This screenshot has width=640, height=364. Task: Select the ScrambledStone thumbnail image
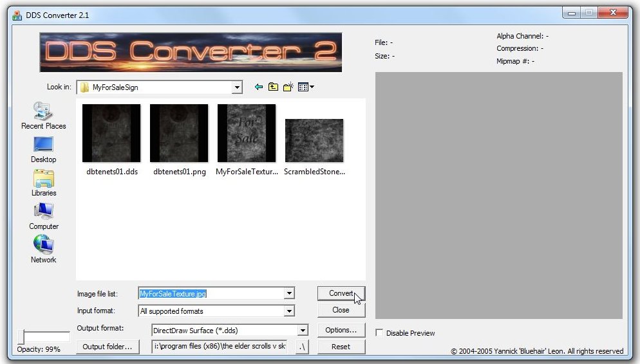(314, 141)
